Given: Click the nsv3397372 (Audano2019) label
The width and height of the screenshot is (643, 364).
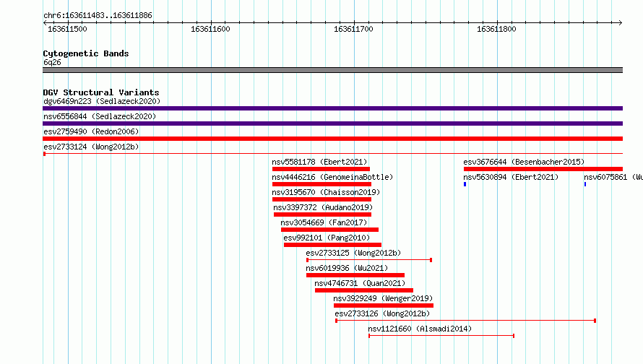Looking at the screenshot, I should 323,207.
